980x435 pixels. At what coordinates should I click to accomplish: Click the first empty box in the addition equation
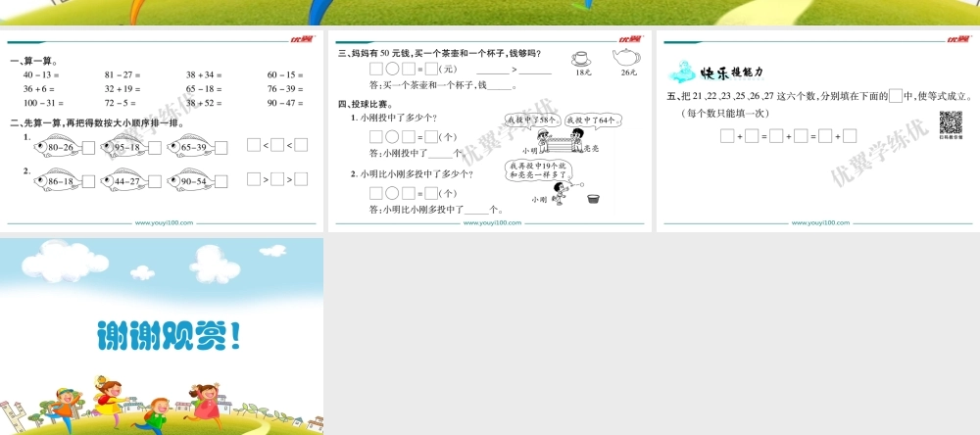pyautogui.click(x=726, y=136)
